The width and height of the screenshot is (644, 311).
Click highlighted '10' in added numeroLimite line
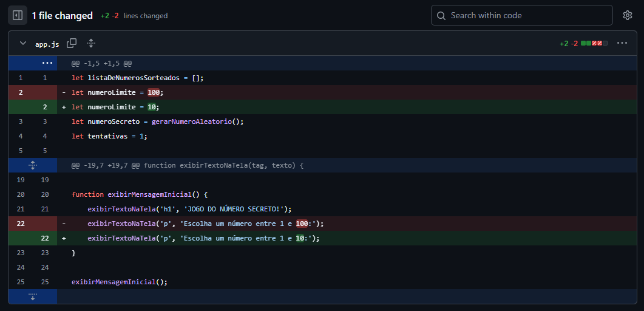tap(152, 107)
